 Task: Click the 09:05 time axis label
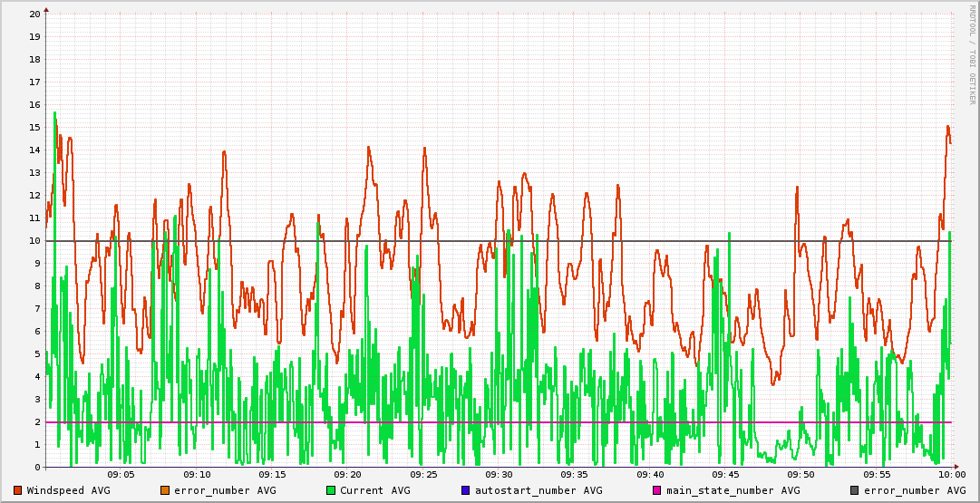pyautogui.click(x=121, y=474)
